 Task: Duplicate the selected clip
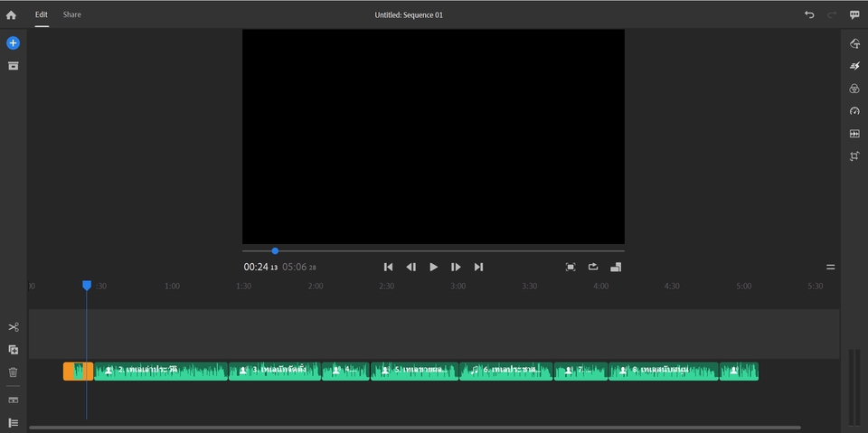(14, 350)
